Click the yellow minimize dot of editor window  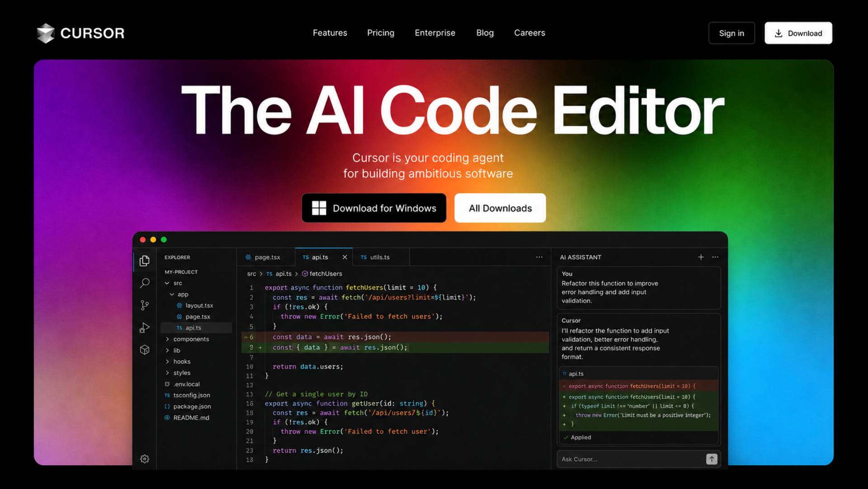[x=153, y=240]
